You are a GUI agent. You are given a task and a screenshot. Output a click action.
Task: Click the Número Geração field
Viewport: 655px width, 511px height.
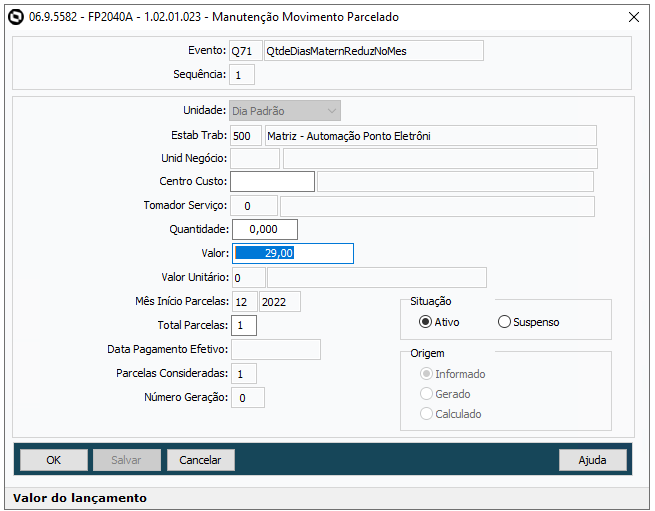248,398
